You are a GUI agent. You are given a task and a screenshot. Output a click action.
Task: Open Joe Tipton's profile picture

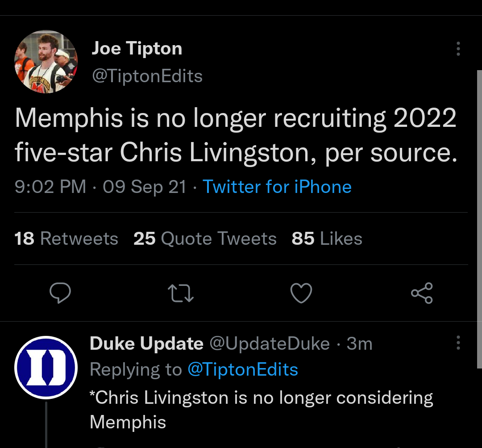[46, 62]
